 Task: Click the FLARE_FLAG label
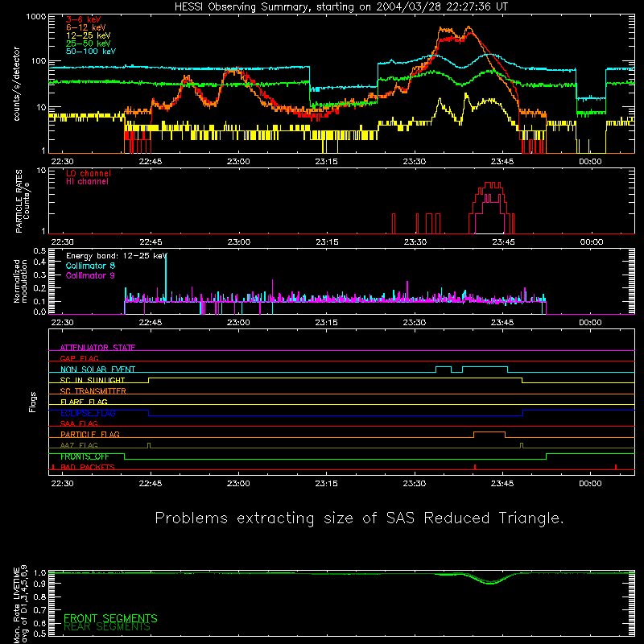84,402
